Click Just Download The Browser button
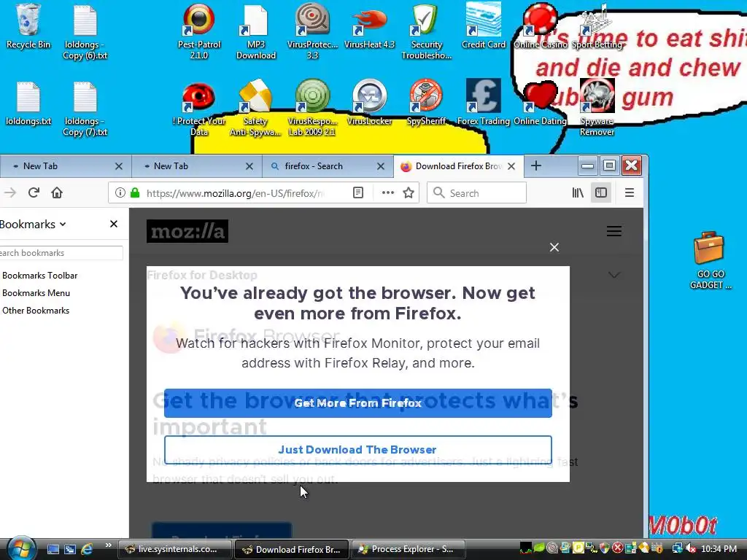 [357, 449]
